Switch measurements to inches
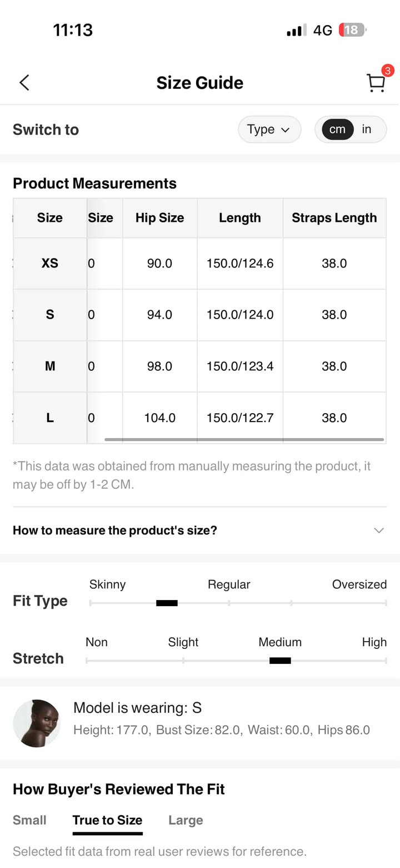400x868 pixels. [367, 130]
